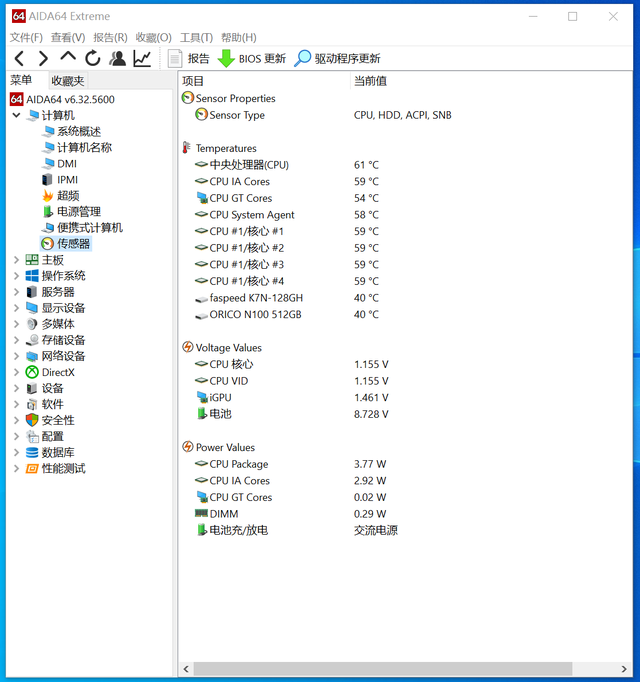Open the graph chart toolbar icon
The height and width of the screenshot is (682, 640).
142,58
